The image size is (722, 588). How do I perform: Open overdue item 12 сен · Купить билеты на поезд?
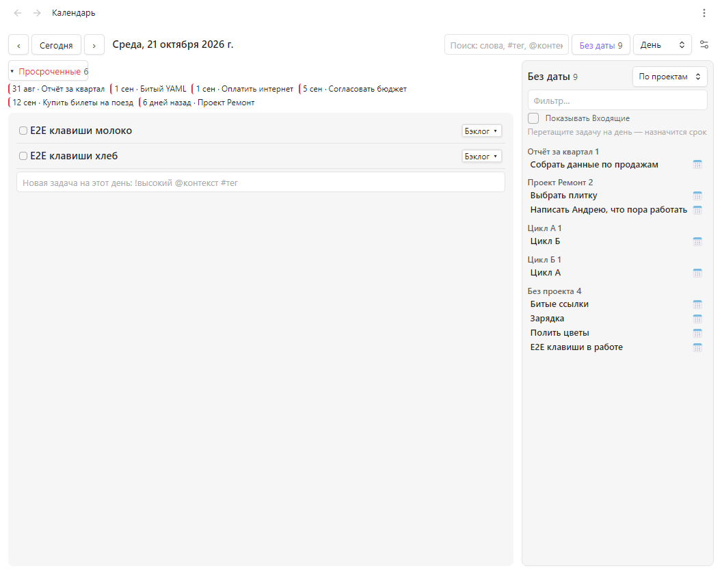tap(71, 103)
